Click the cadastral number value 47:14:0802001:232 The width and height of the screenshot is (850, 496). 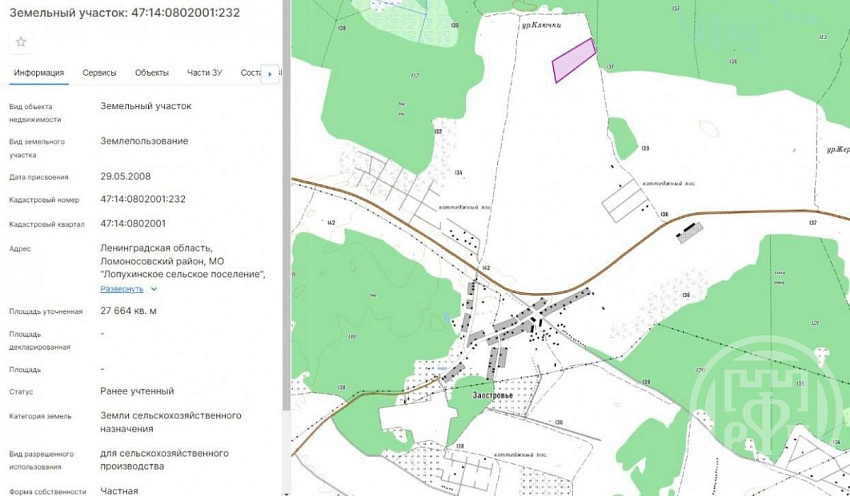tap(143, 199)
